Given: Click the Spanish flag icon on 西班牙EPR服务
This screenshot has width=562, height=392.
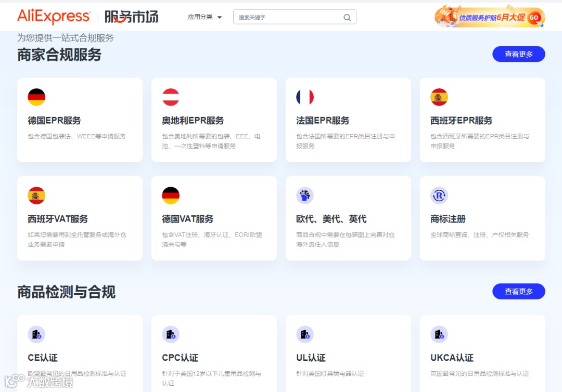Looking at the screenshot, I should click(439, 97).
